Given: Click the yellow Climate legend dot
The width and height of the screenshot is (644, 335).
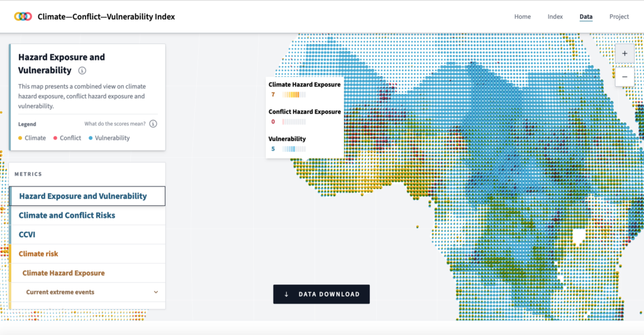Looking at the screenshot, I should [x=21, y=138].
